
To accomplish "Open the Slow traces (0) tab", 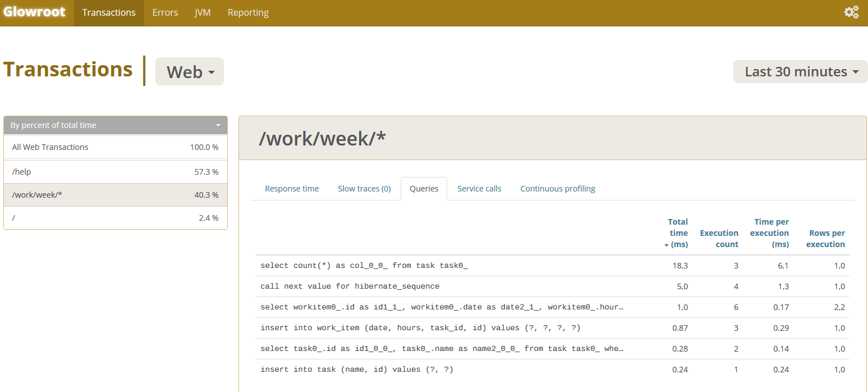I will click(x=364, y=189).
